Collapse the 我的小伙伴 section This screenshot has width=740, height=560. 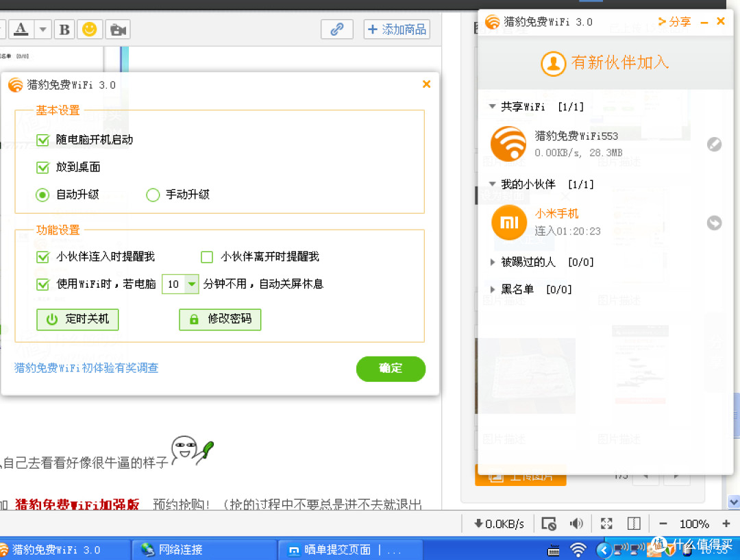click(x=492, y=184)
